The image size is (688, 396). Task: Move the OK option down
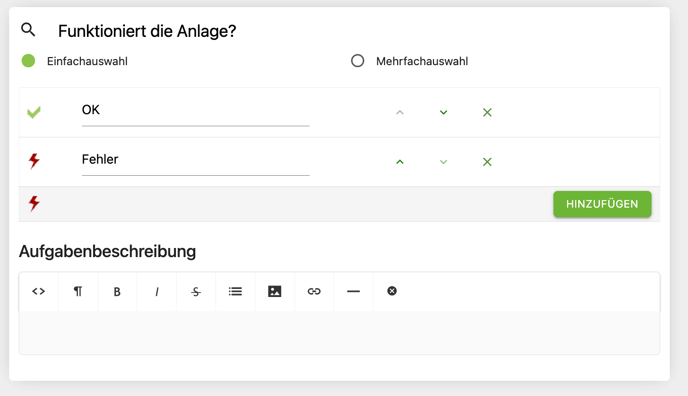[444, 113]
